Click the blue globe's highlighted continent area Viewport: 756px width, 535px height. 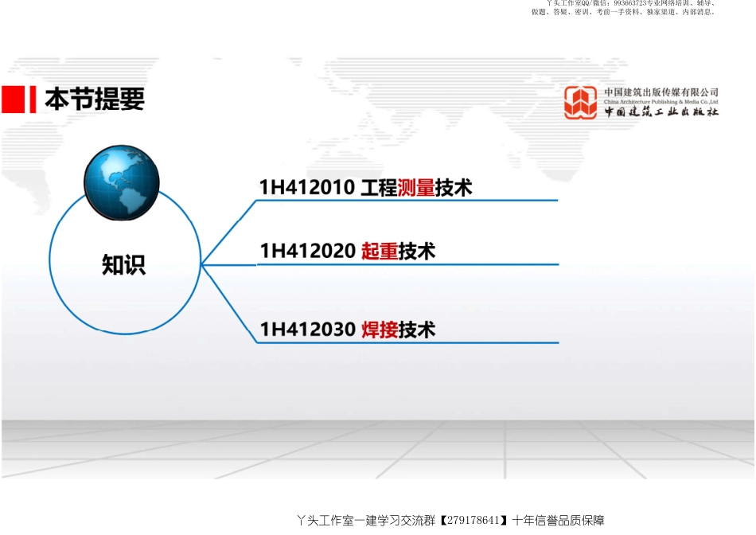115,171
